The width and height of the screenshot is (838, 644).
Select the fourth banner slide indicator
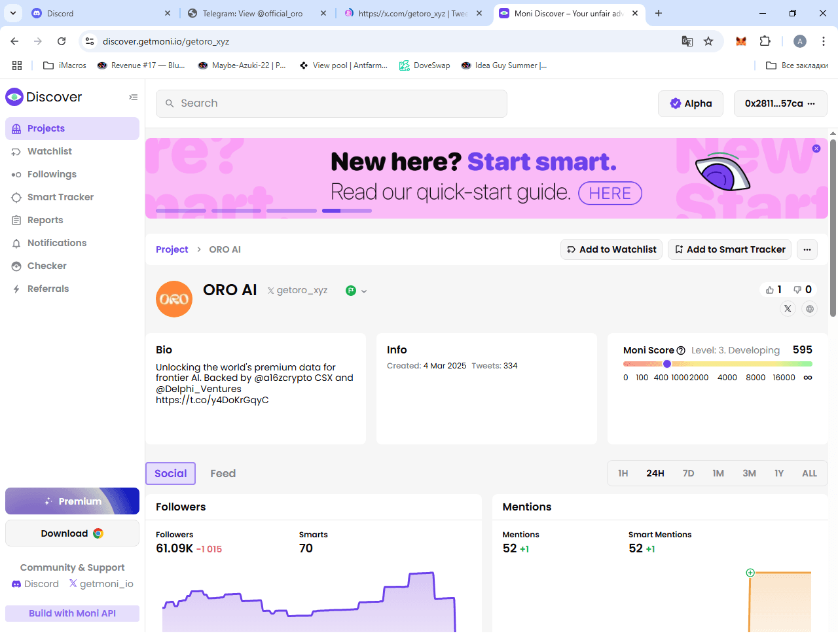[x=347, y=211]
